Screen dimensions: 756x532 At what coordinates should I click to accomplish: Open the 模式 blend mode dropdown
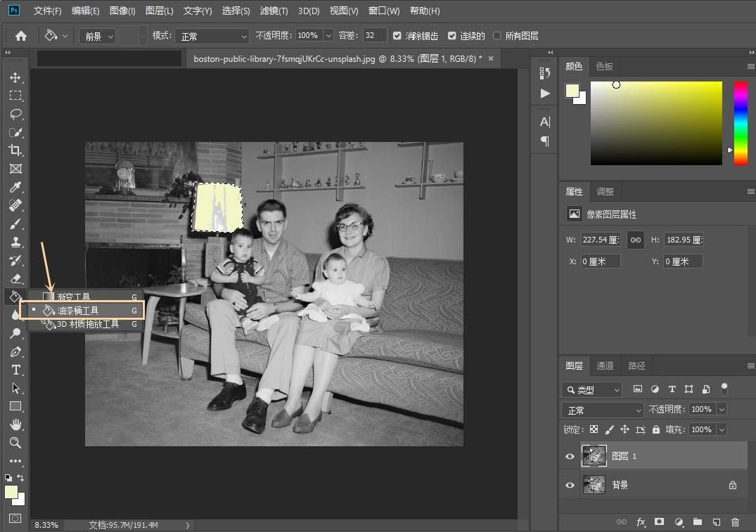coord(212,36)
